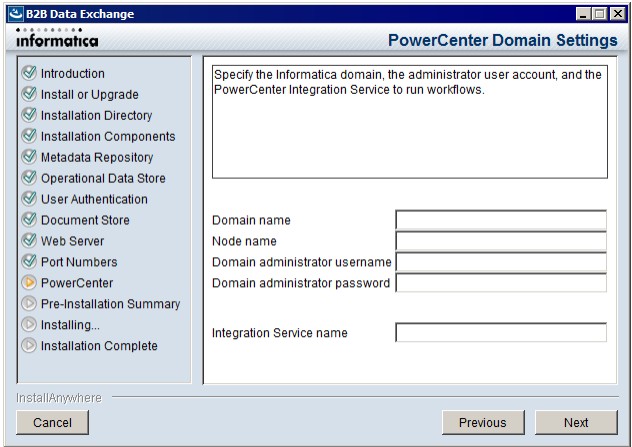This screenshot has height=447, width=632.
Task: Click the Metadata Repository completed icon
Action: click(29, 157)
